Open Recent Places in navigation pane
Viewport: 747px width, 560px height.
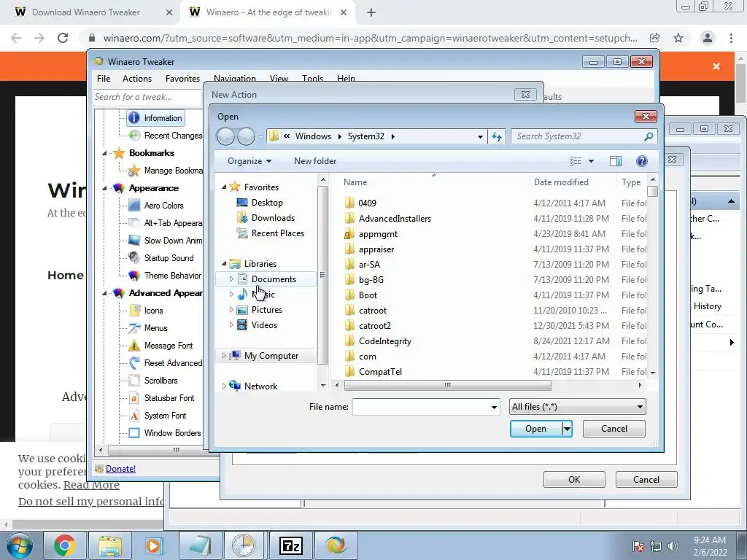pos(270,233)
